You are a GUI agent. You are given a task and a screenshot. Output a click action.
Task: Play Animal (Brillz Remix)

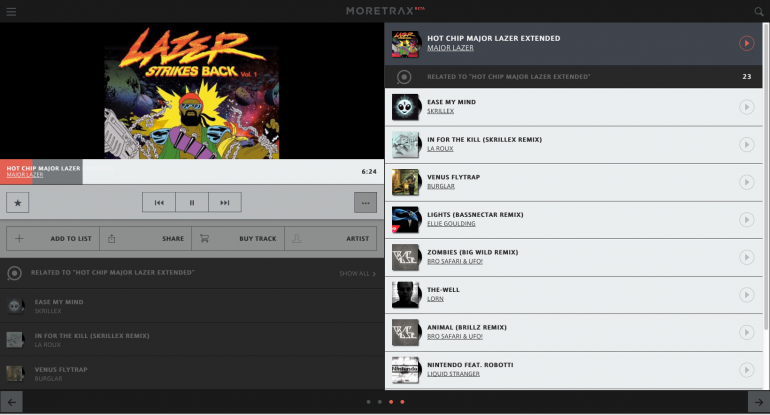coord(746,332)
